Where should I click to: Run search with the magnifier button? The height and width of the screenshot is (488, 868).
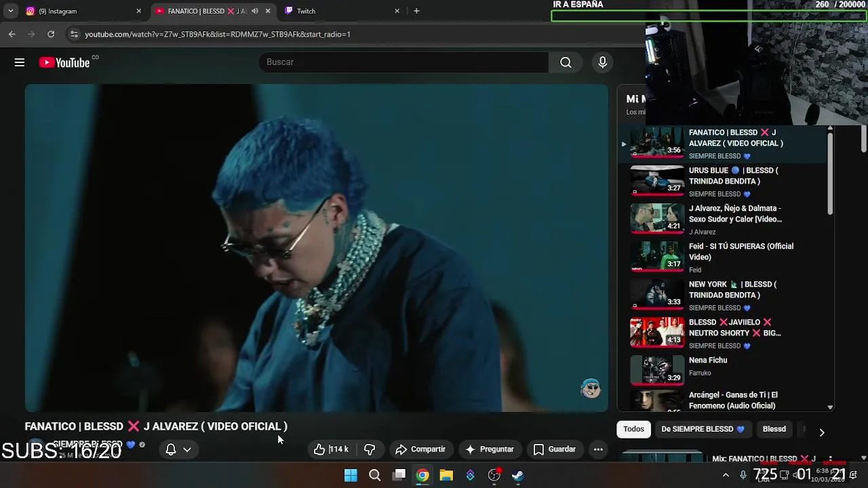tap(566, 62)
